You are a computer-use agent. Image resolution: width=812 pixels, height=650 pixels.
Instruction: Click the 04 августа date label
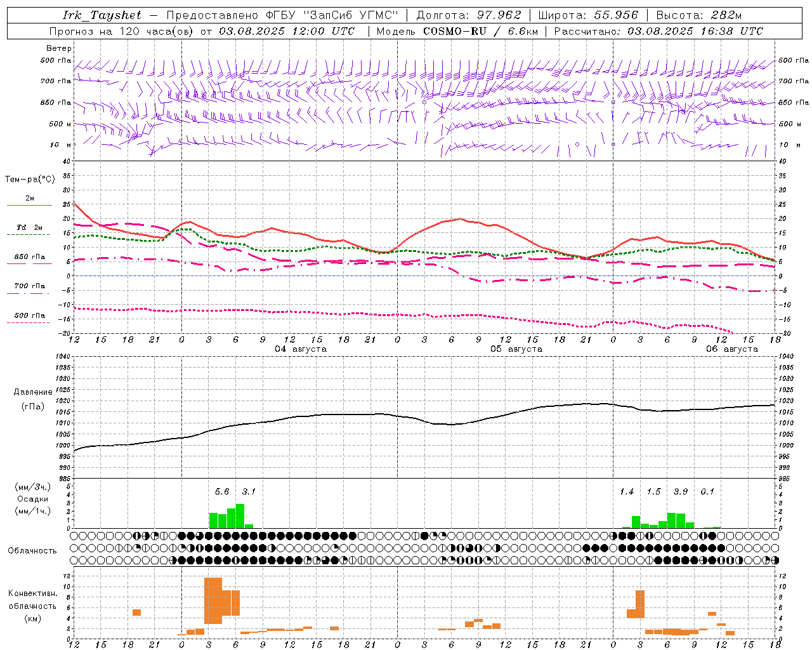[301, 349]
